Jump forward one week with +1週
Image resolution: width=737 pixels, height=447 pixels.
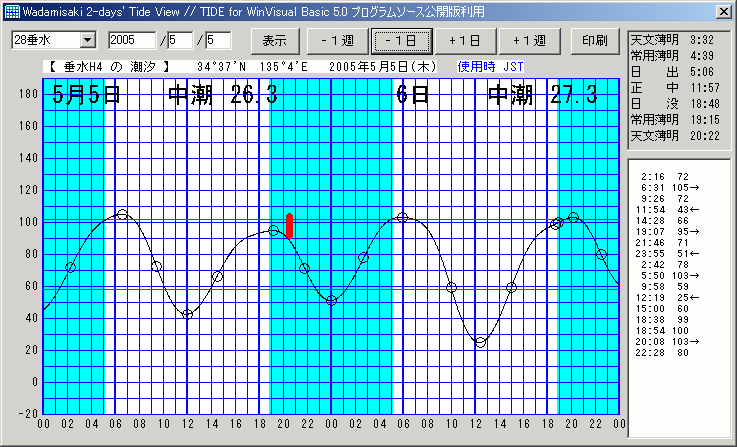coord(529,41)
